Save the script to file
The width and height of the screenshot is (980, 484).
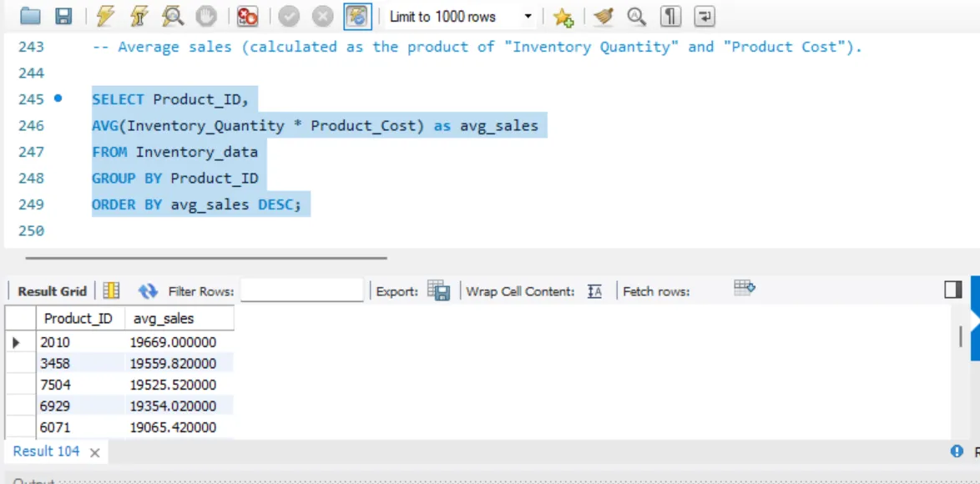coord(63,16)
